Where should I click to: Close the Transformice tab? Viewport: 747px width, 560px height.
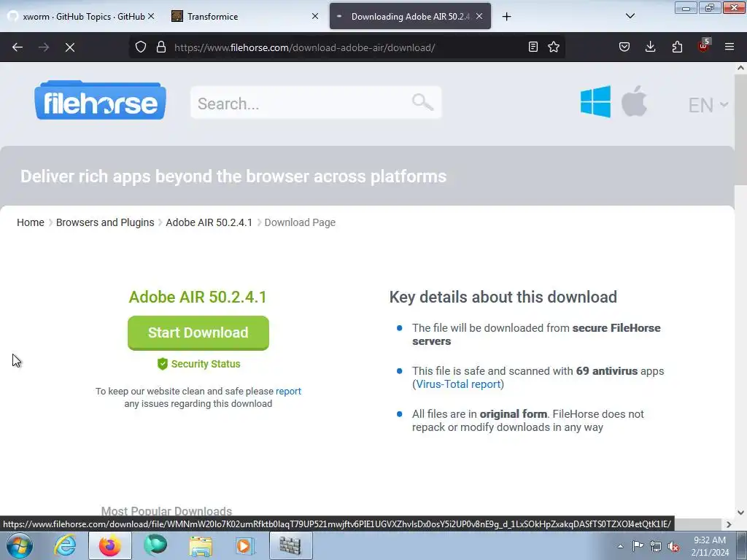(315, 16)
